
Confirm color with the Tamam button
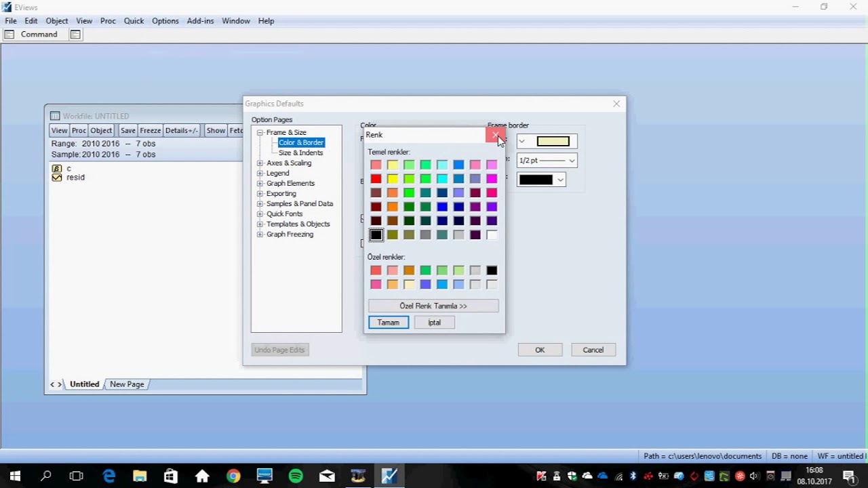pyautogui.click(x=389, y=323)
